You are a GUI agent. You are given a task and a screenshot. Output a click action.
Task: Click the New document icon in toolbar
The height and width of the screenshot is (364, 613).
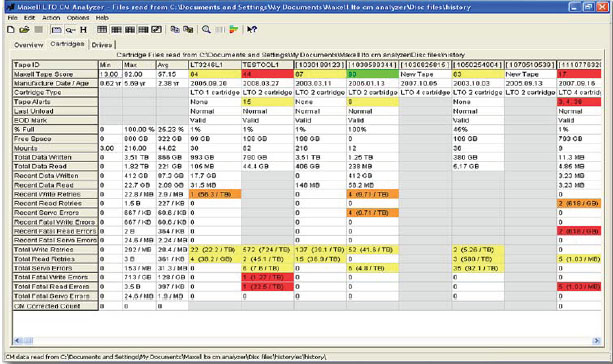click(x=11, y=30)
